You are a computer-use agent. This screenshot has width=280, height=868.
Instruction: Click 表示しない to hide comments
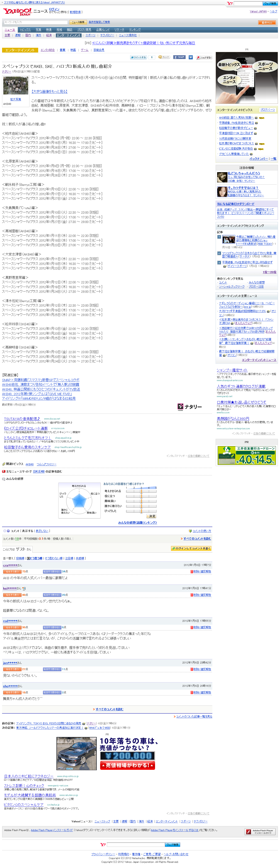click(x=42, y=531)
